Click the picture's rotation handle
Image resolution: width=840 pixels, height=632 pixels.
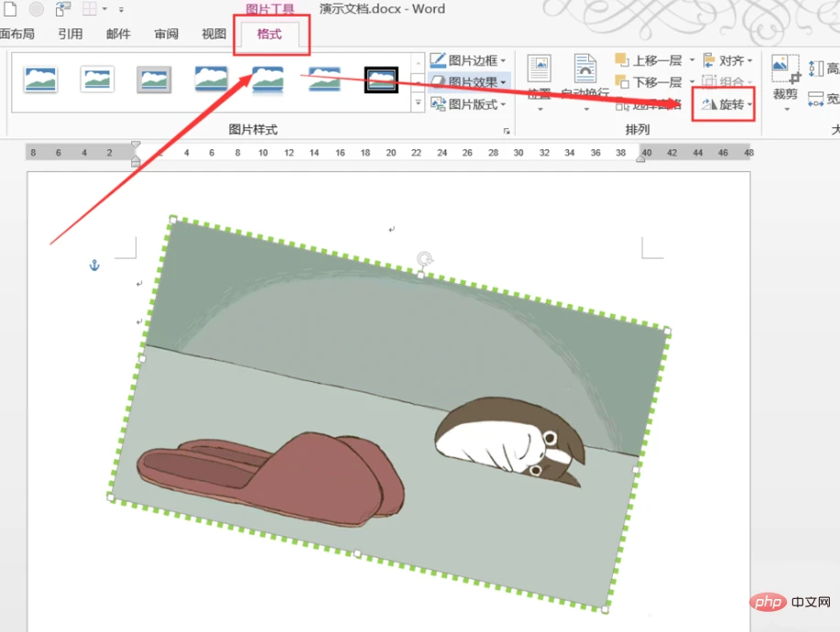point(425,258)
